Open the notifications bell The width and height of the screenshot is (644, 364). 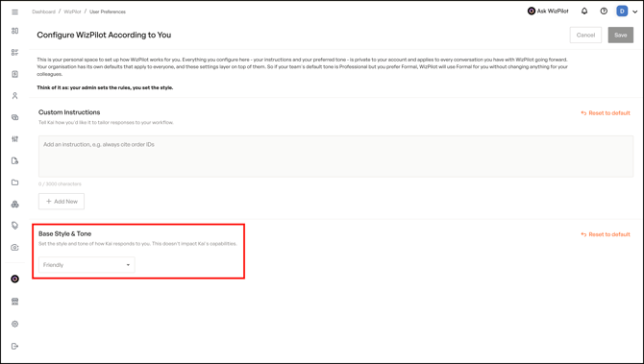tap(584, 12)
